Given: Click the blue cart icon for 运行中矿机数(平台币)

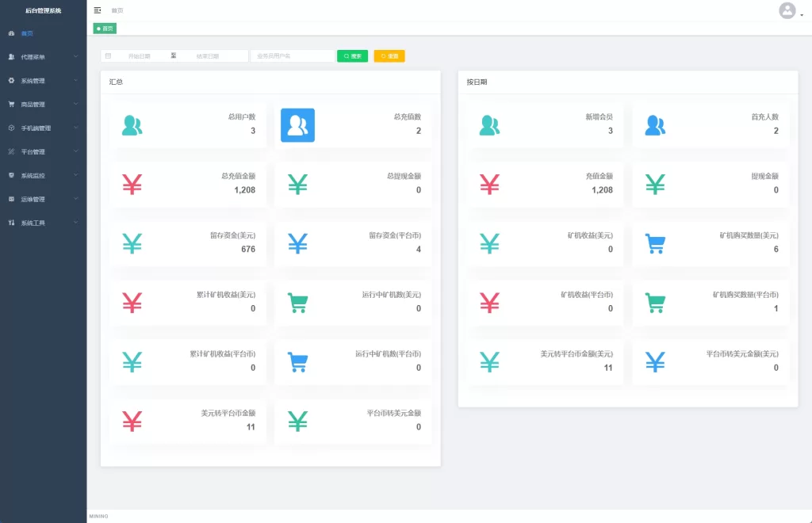Looking at the screenshot, I should pos(298,362).
